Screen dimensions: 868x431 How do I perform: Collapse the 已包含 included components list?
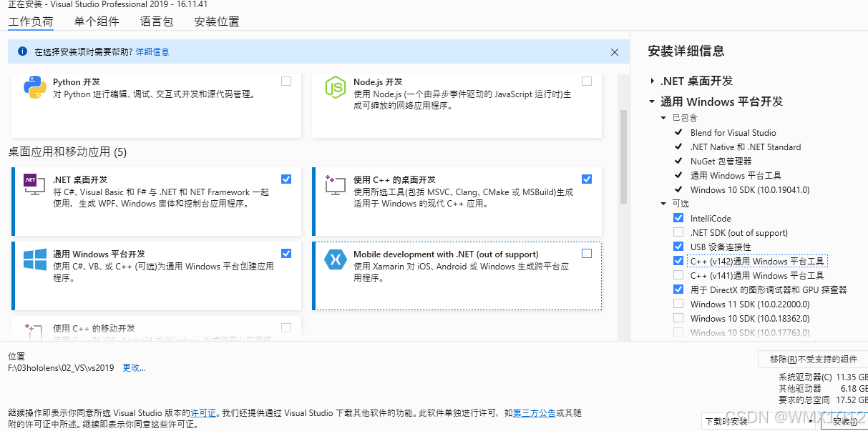[663, 118]
